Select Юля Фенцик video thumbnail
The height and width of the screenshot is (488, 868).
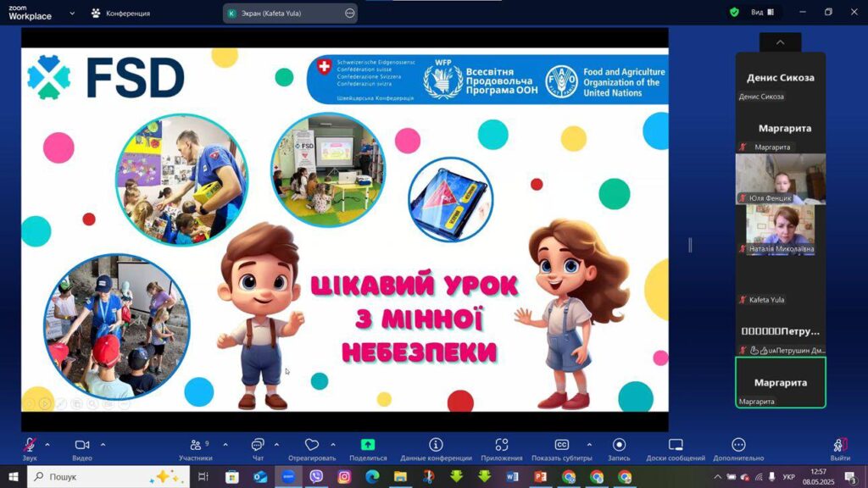coord(781,180)
